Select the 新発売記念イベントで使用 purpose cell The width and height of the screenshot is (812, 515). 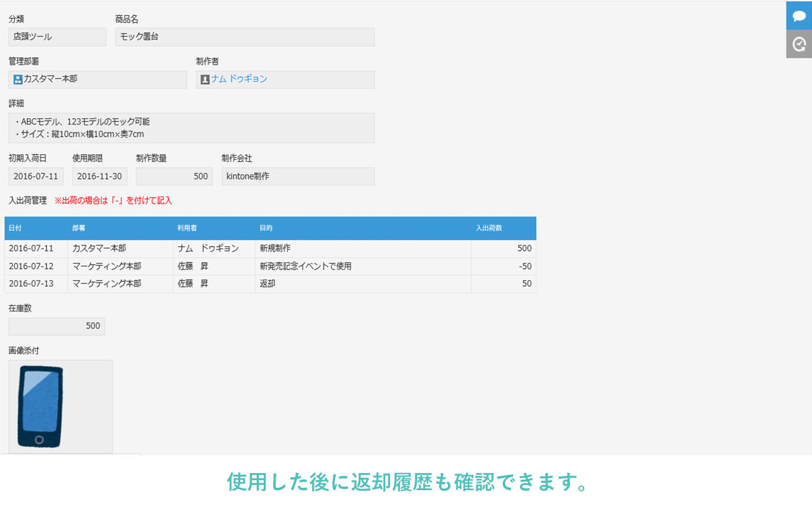click(306, 266)
